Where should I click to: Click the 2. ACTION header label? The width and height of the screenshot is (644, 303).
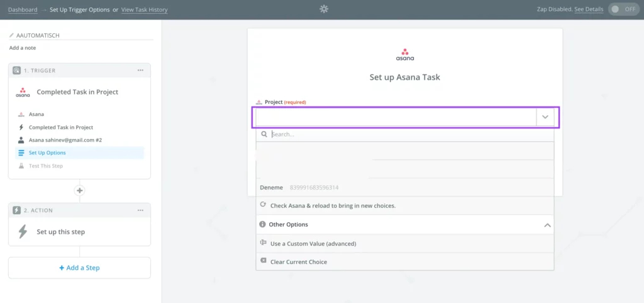(x=38, y=210)
